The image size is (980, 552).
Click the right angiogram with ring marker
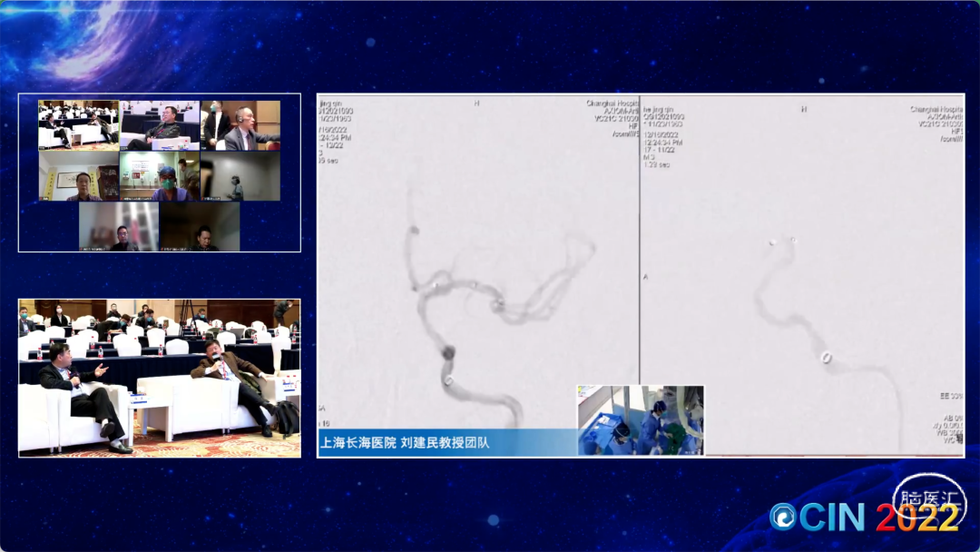[802, 275]
